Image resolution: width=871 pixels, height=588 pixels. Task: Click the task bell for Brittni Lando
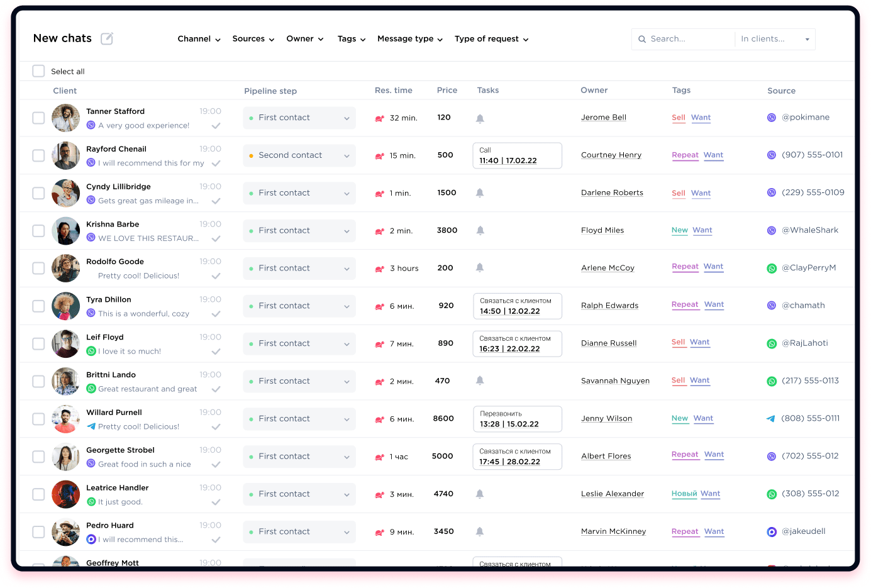pyautogui.click(x=480, y=381)
